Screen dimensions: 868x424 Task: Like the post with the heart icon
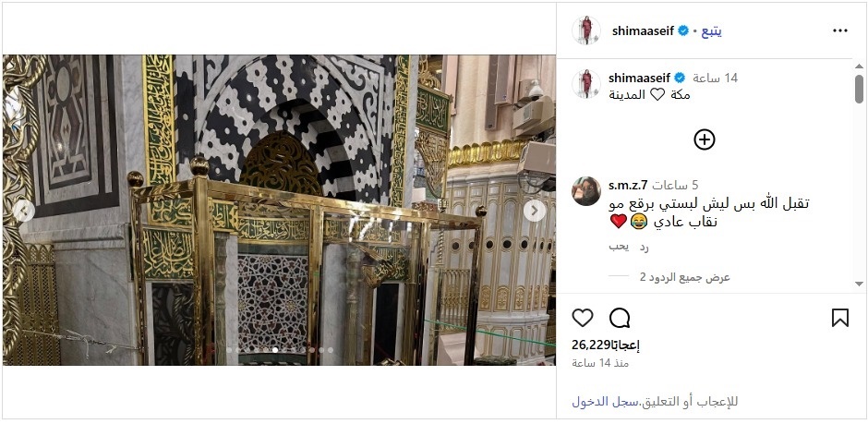tap(583, 319)
